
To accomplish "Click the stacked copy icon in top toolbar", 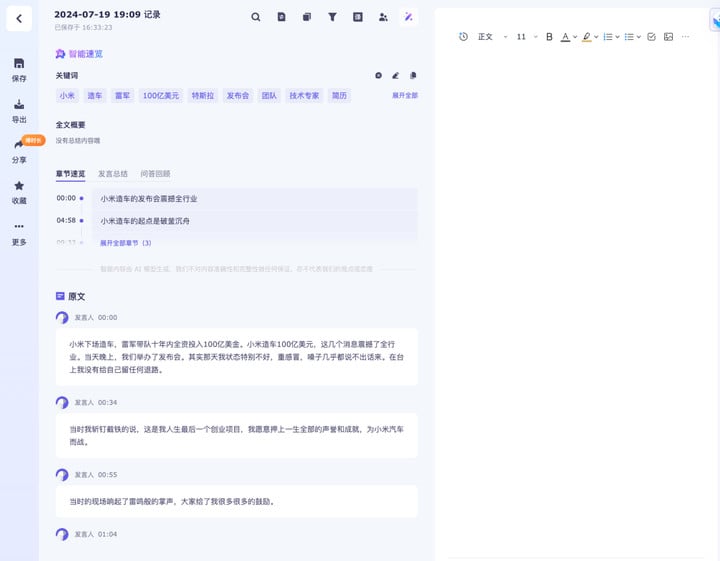I will (307, 17).
